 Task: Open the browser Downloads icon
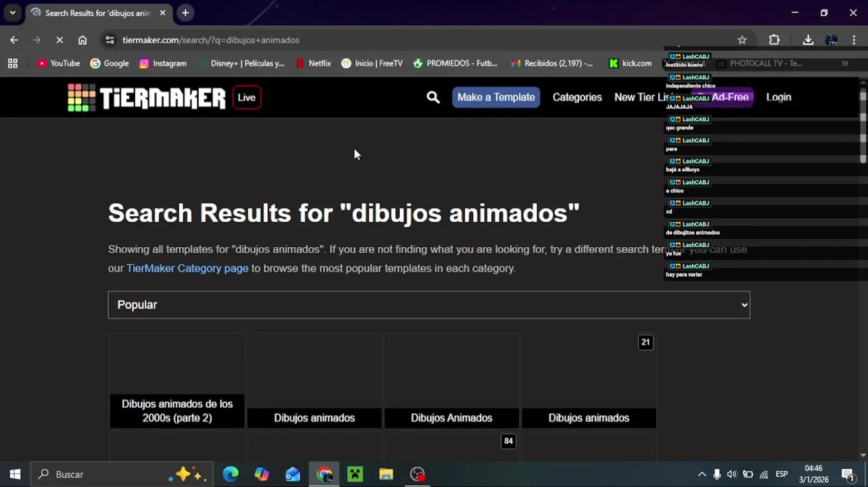point(808,40)
